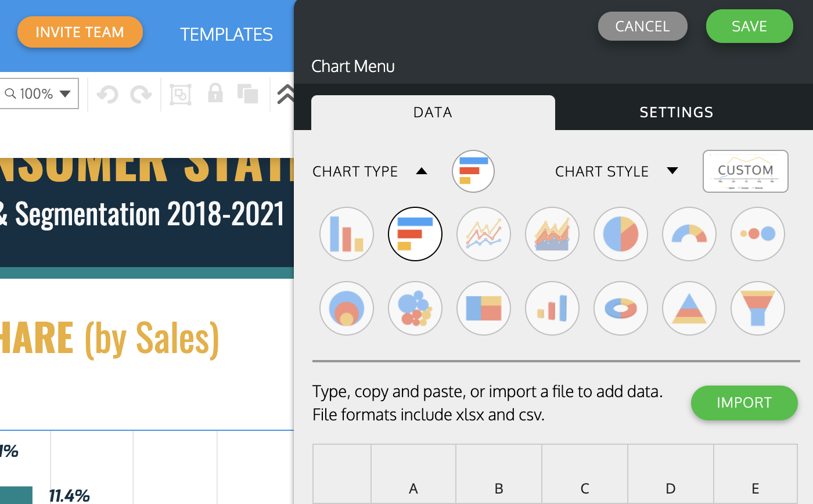Choose the 3D column chart type
This screenshot has width=813, height=504.
[x=552, y=308]
